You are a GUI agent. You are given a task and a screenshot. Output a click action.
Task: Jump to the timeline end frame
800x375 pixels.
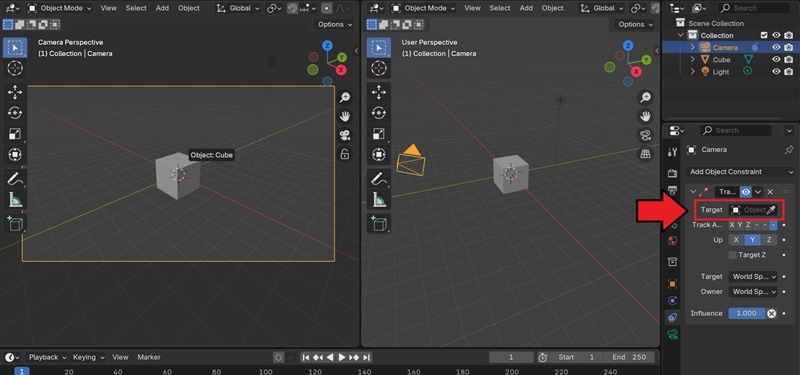367,357
